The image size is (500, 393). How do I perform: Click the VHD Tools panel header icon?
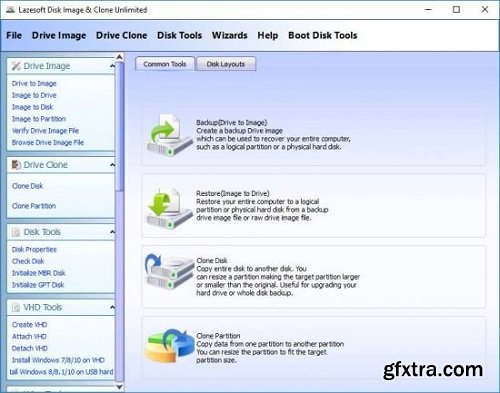(x=16, y=307)
